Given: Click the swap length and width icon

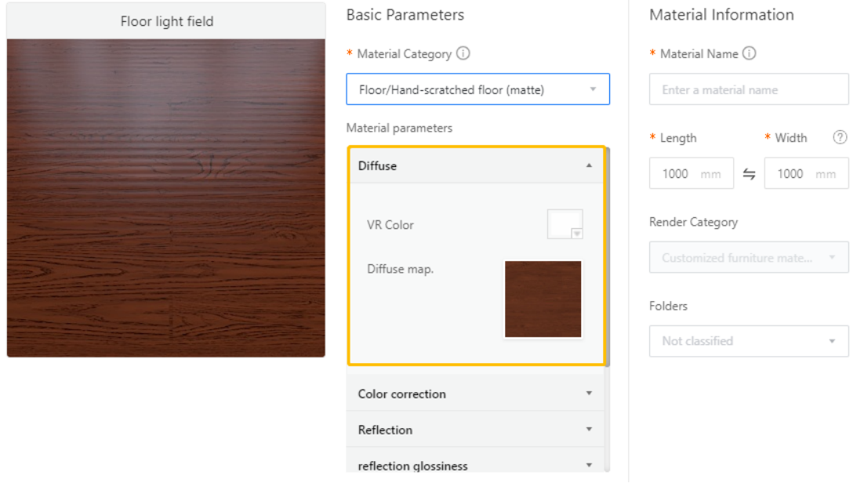Looking at the screenshot, I should pyautogui.click(x=749, y=174).
